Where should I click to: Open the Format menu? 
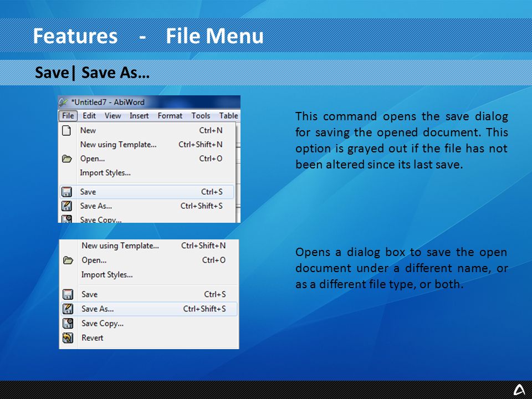[x=170, y=116]
